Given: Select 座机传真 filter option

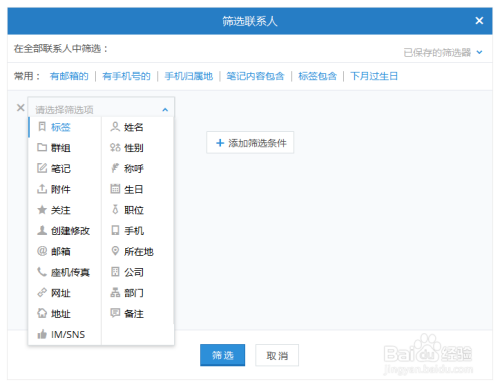Looking at the screenshot, I should [65, 272].
